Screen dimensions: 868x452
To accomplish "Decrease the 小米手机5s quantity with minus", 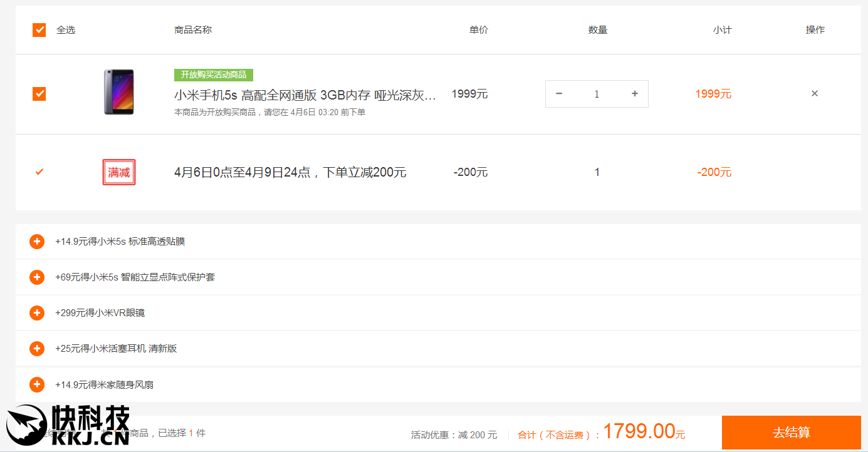I will pyautogui.click(x=559, y=94).
